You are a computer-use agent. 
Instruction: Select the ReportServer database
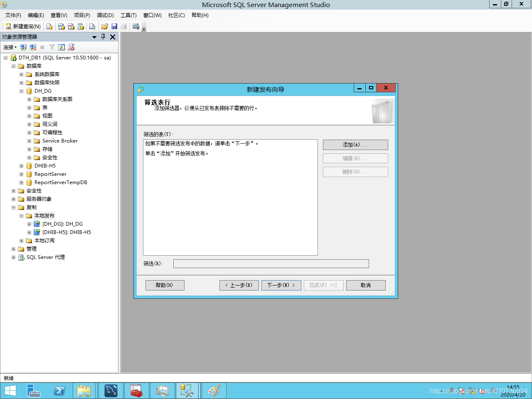(x=50, y=174)
